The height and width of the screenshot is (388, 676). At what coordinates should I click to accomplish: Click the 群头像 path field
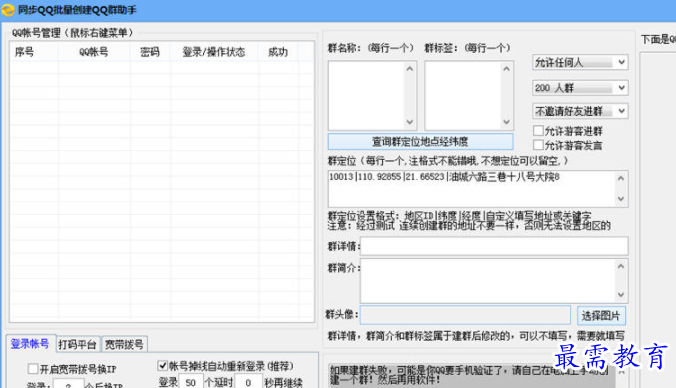(x=465, y=315)
